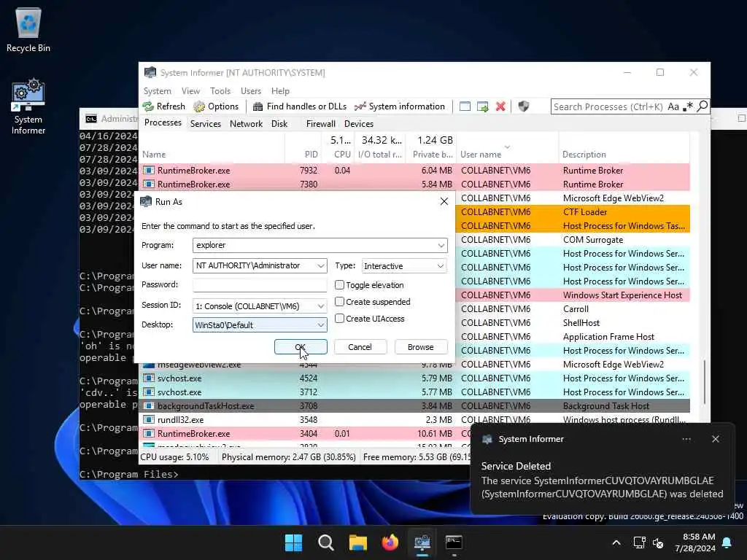Select rundll32.exe process row
The width and height of the screenshot is (747, 560).
click(414, 419)
